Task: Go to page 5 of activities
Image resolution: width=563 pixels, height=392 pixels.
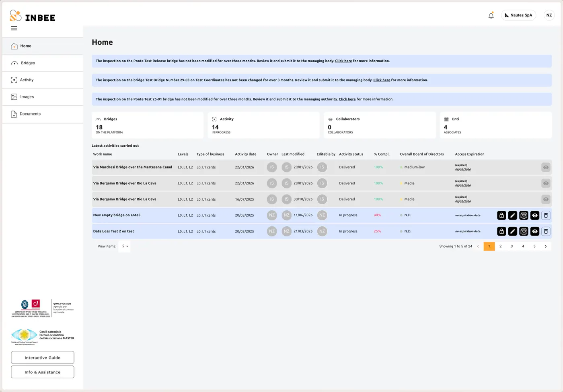Action: (x=534, y=246)
